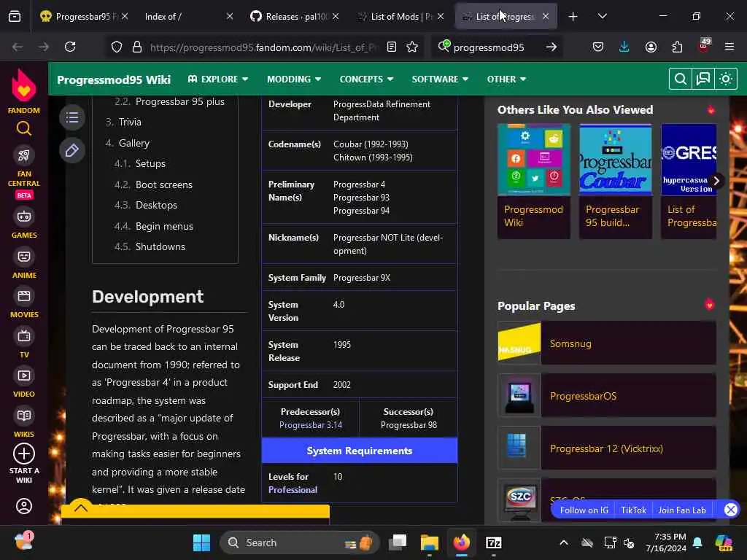Click the Save to Pocket icon
The height and width of the screenshot is (560, 747).
tap(598, 47)
